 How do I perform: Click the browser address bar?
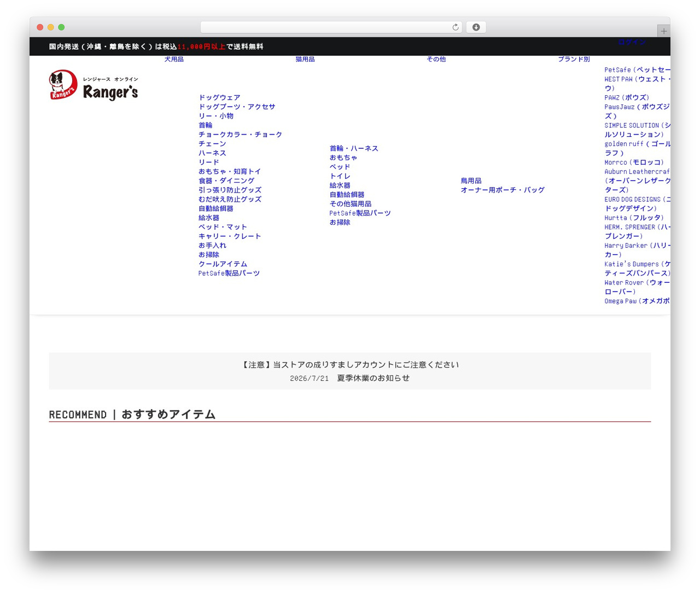click(x=331, y=27)
